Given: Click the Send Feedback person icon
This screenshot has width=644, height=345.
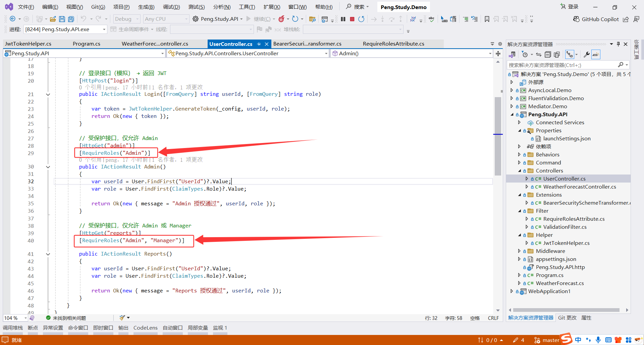Looking at the screenshot, I should point(636,19).
